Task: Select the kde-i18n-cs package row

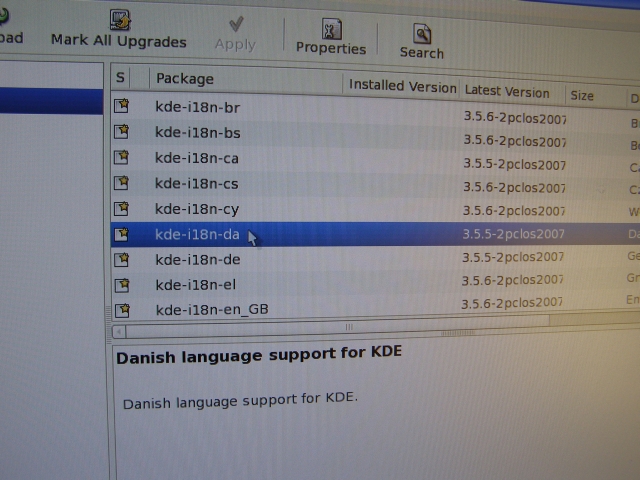Action: [x=376, y=184]
